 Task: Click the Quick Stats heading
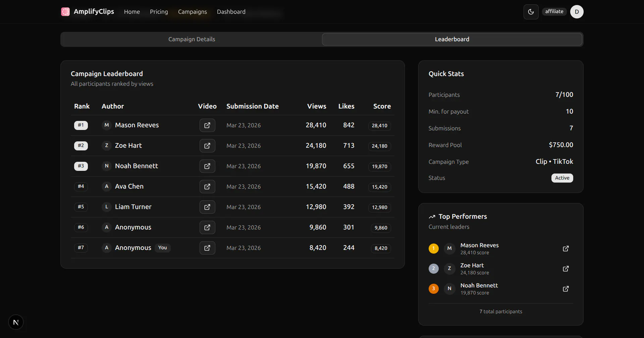pos(446,74)
